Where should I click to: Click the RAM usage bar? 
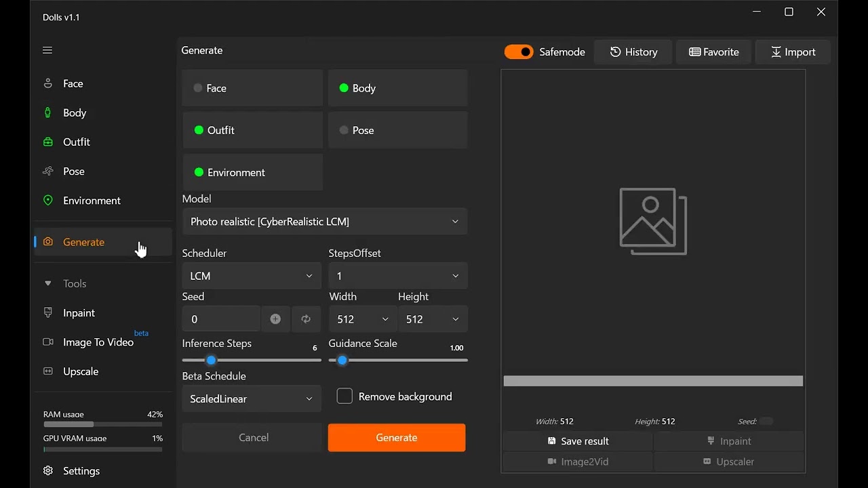(x=103, y=424)
